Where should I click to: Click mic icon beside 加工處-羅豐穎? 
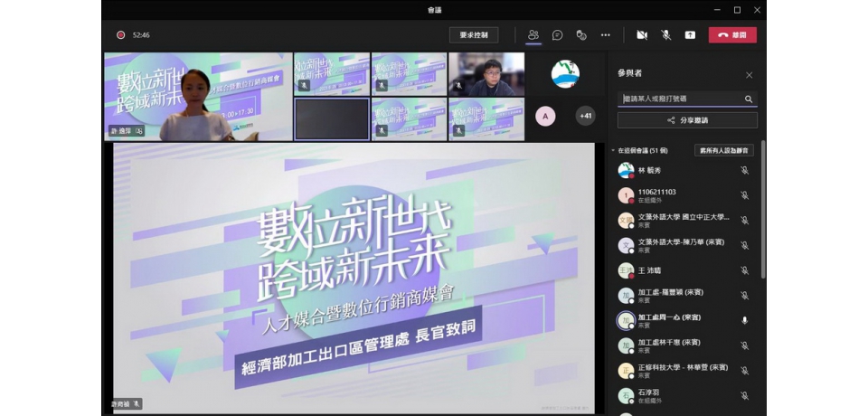pyautogui.click(x=744, y=295)
